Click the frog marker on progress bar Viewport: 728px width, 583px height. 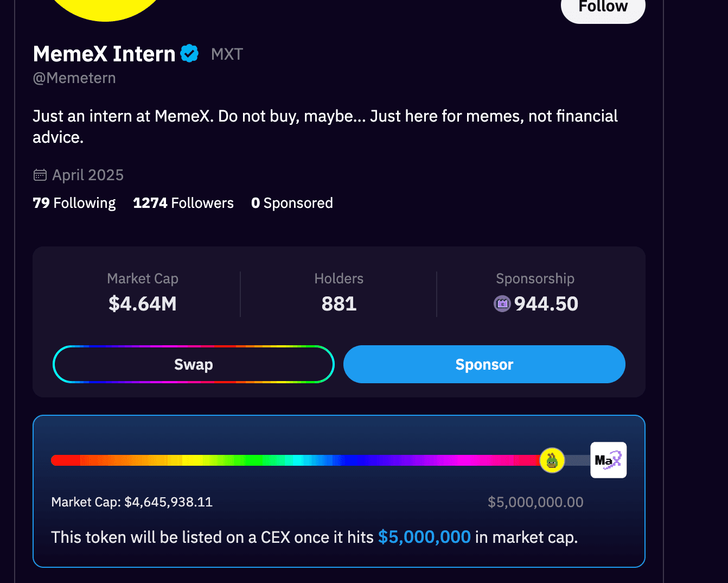pyautogui.click(x=552, y=461)
